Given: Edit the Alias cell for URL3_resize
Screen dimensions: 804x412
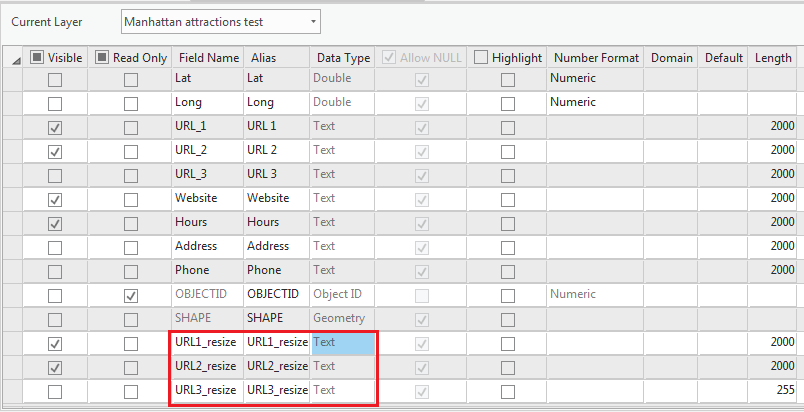Looking at the screenshot, I should pyautogui.click(x=277, y=390).
